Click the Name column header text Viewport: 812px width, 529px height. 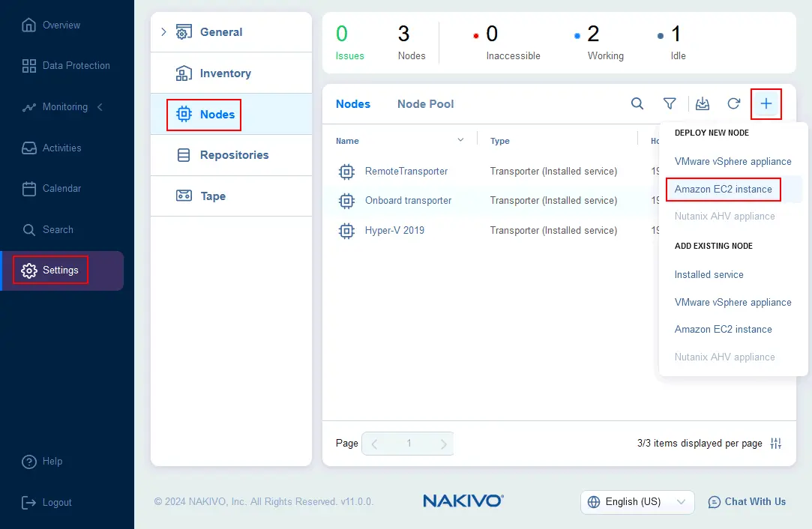[x=347, y=141]
